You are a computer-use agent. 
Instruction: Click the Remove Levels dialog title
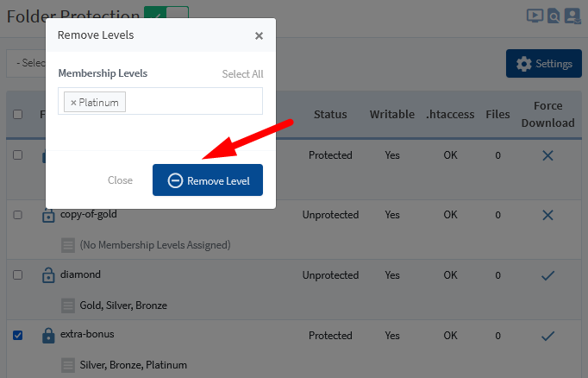point(96,35)
